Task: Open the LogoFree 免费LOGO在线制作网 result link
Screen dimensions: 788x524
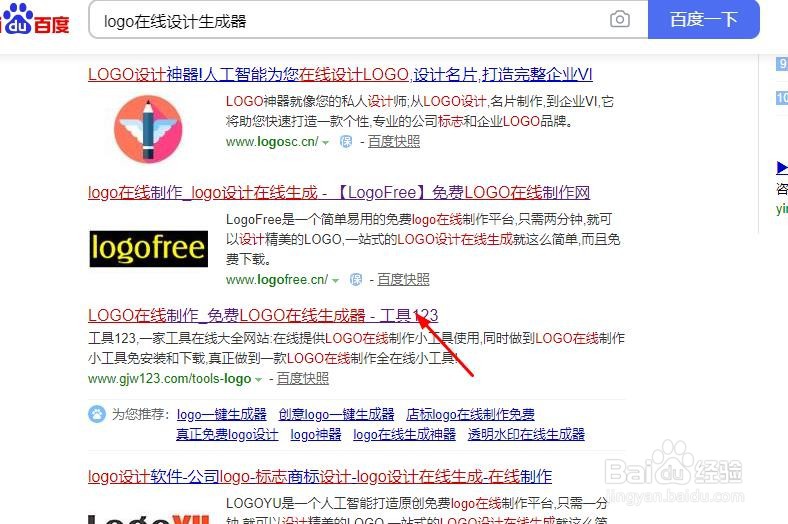Action: click(339, 192)
